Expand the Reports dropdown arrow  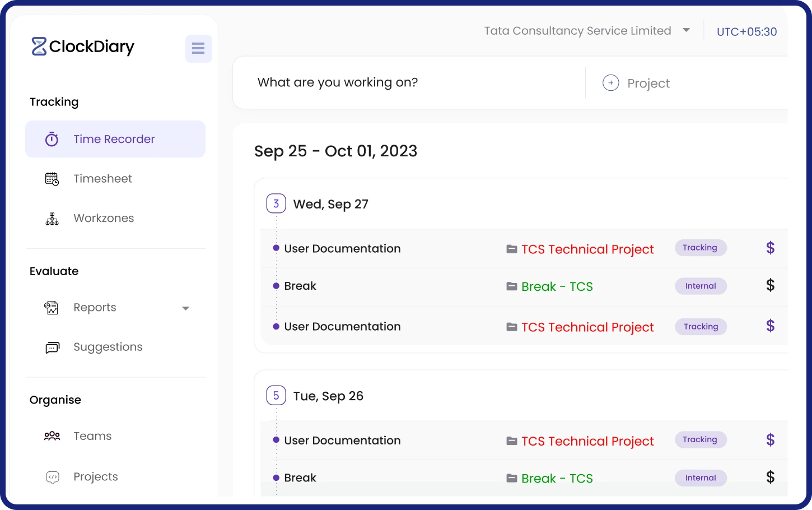tap(185, 308)
